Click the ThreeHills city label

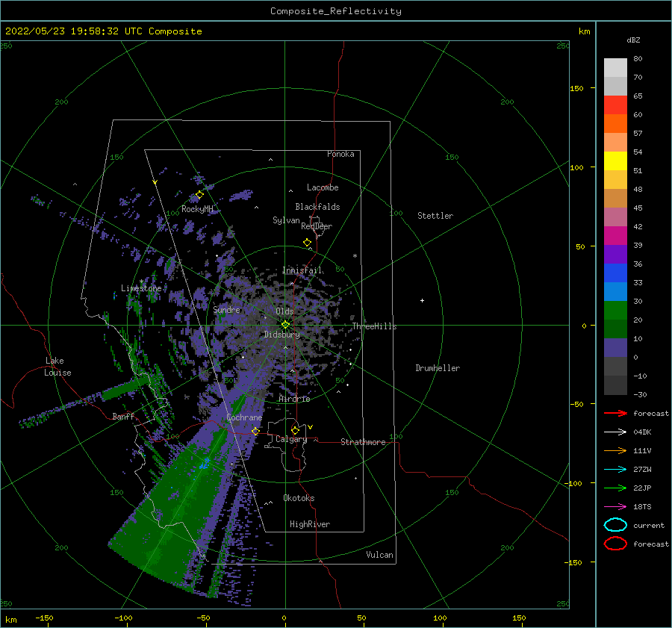(x=374, y=326)
